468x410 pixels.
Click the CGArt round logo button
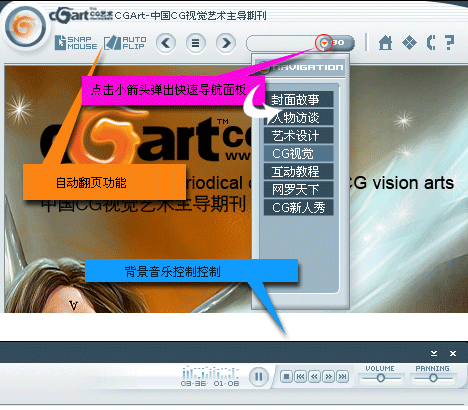tap(25, 27)
